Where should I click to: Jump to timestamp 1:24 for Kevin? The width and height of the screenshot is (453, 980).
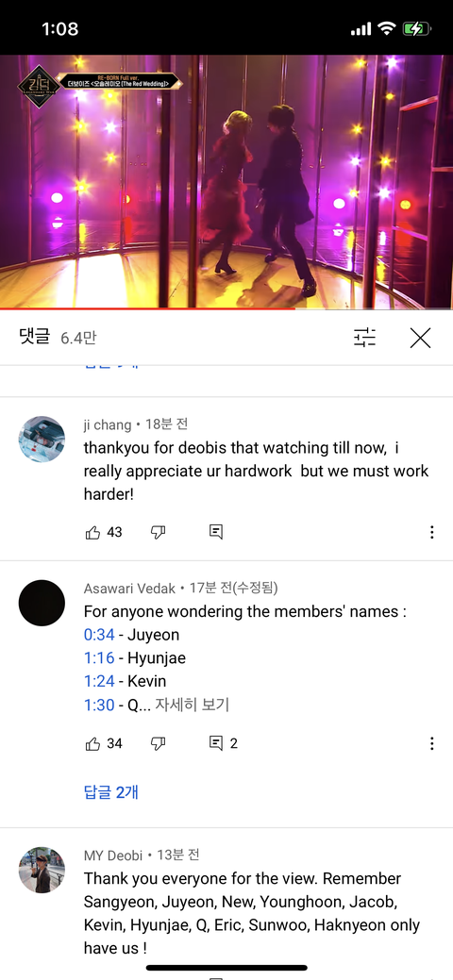tap(99, 681)
